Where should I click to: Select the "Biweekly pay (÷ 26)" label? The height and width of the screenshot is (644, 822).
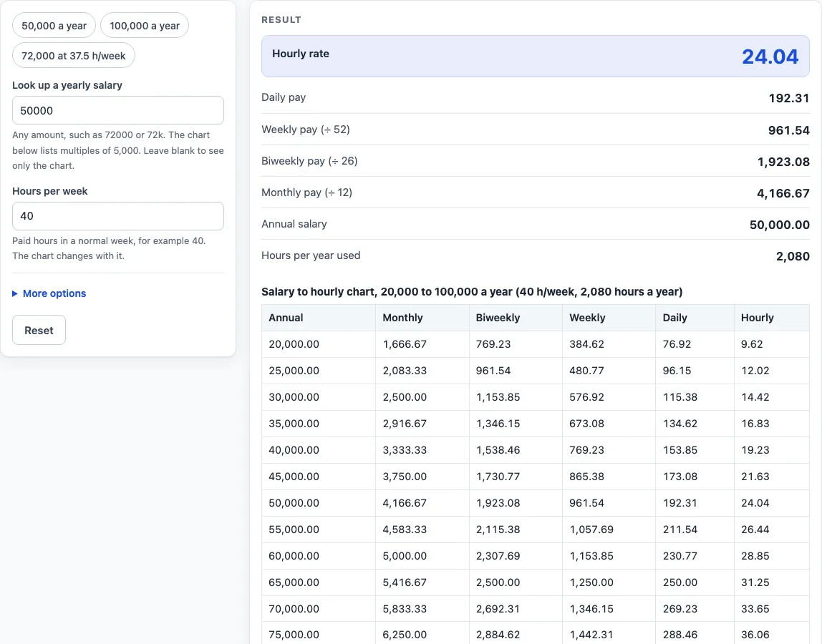pos(309,161)
